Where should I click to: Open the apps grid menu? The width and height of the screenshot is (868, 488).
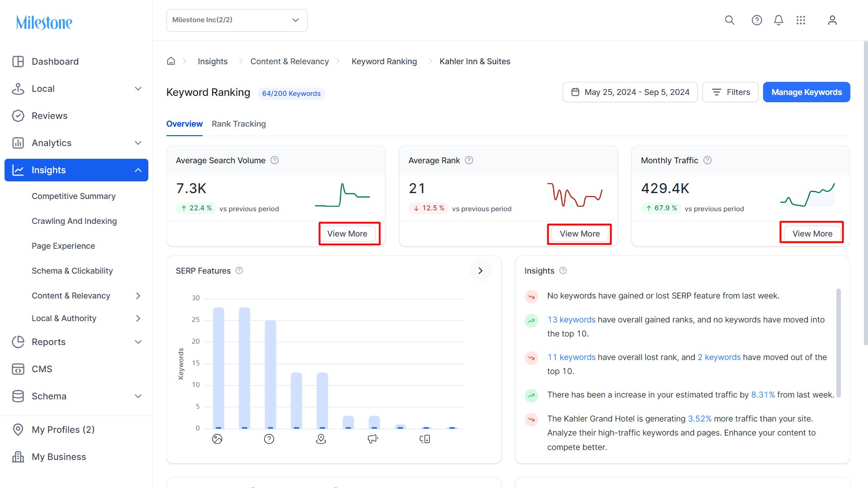click(801, 20)
